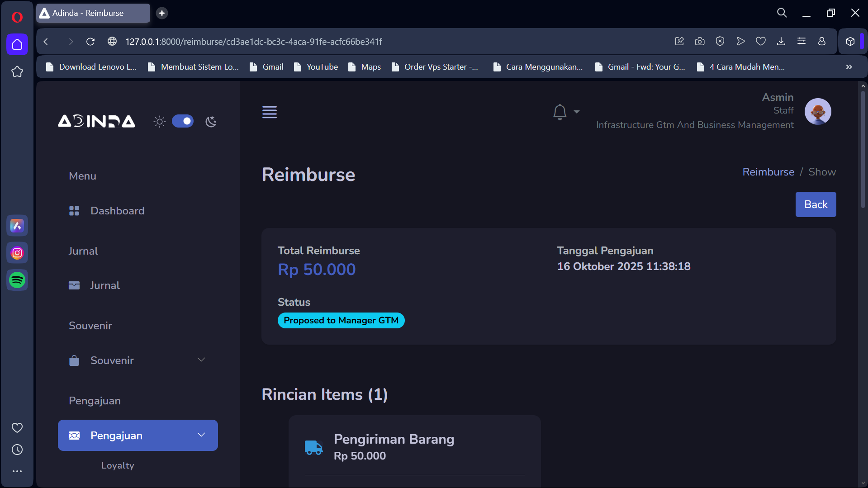The image size is (868, 488).
Task: Click the Opera snapshot camera icon
Action: pyautogui.click(x=699, y=42)
